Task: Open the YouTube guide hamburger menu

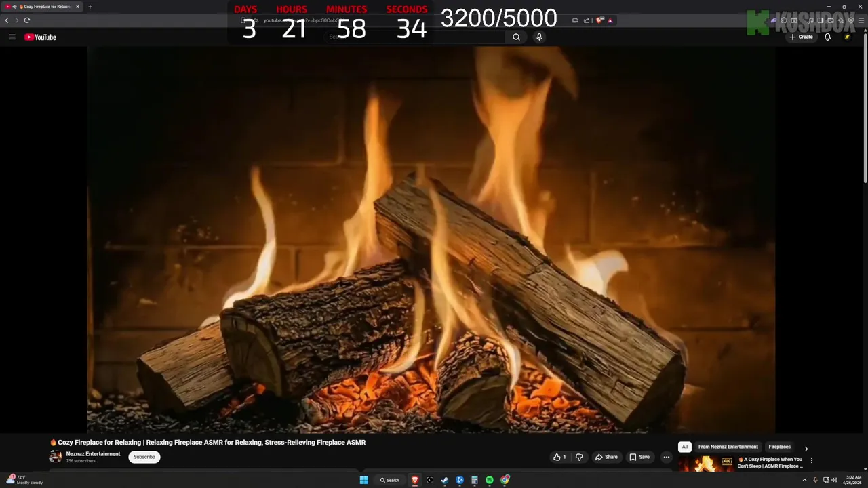Action: tap(12, 37)
